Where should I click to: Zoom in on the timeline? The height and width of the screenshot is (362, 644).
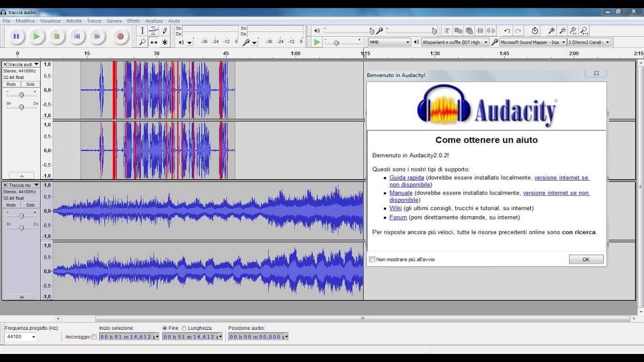(551, 31)
